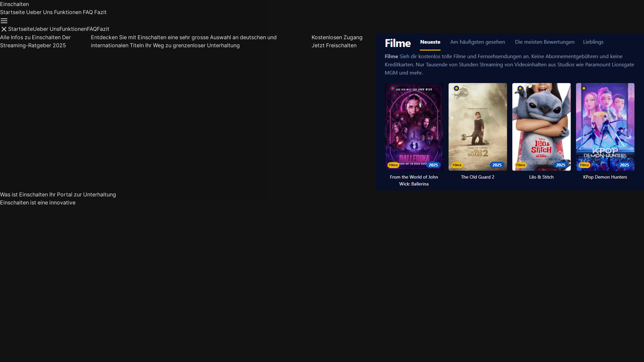This screenshot has height=362, width=644.
Task: Click the 2025 badge on Lilo & Stitch poster
Action: point(561,165)
